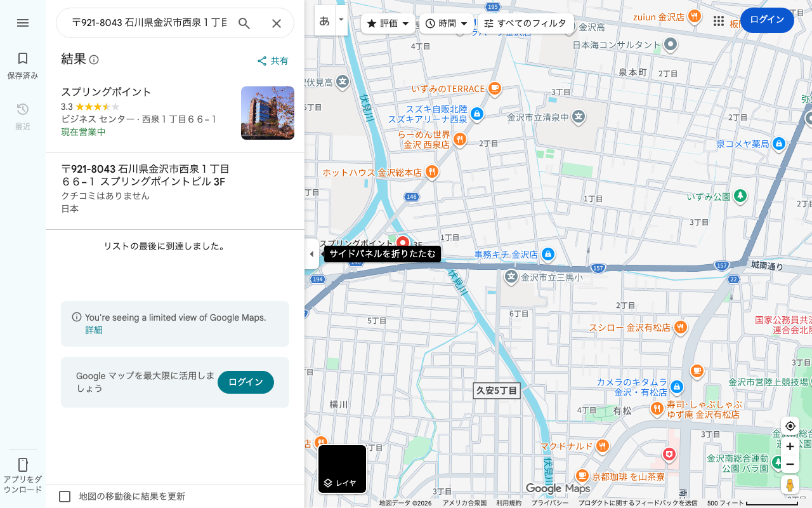Click the カメラのキタムラ shop marker

tap(677, 387)
